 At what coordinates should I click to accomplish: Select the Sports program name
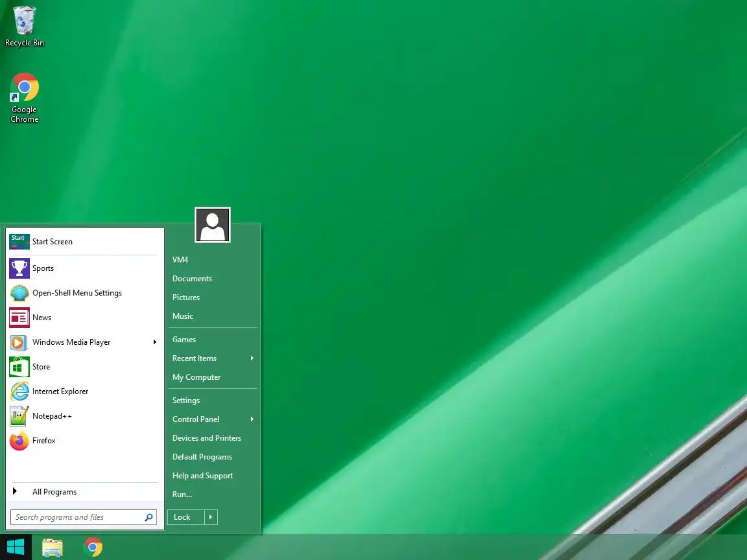(43, 268)
